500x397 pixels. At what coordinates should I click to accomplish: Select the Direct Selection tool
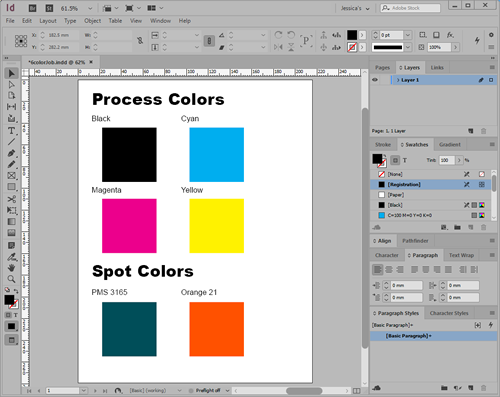coord(11,85)
